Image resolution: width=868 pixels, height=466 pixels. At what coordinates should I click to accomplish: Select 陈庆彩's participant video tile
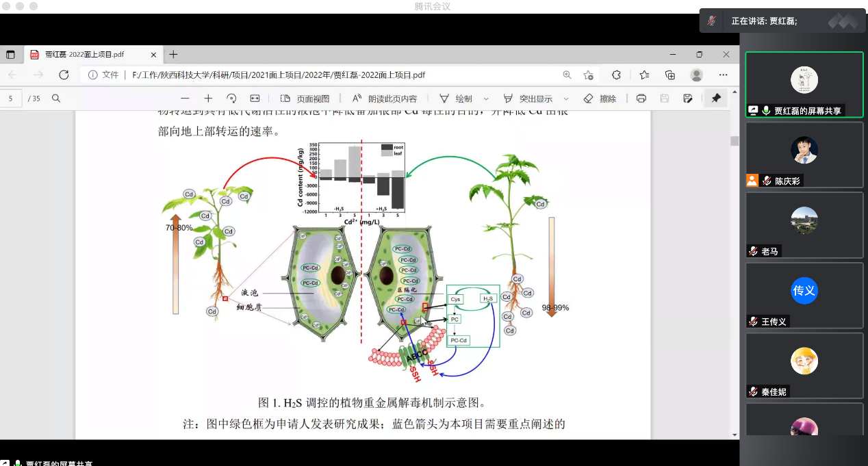(804, 154)
